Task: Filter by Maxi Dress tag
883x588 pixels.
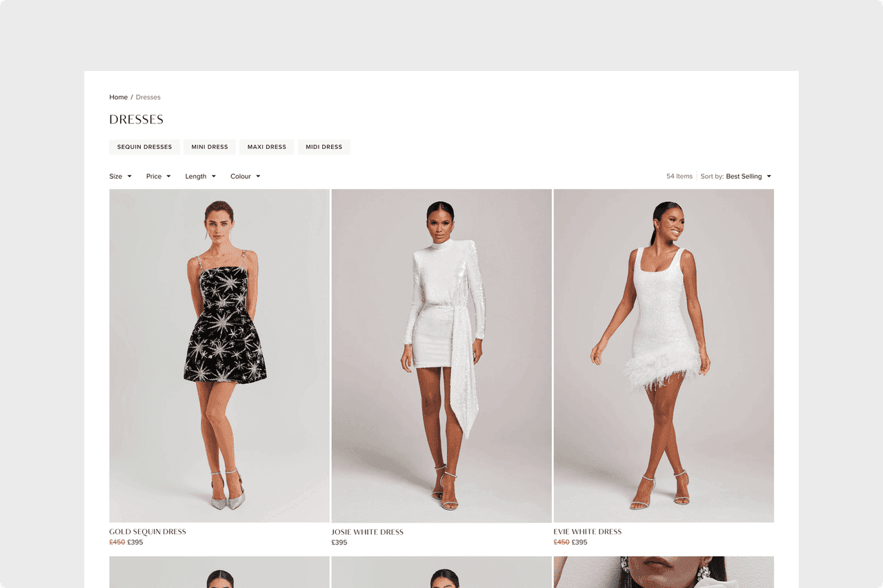Action: [267, 147]
